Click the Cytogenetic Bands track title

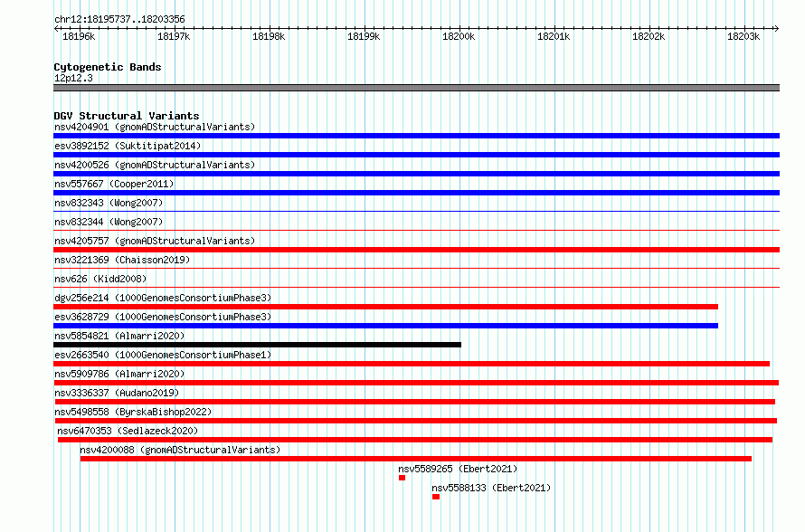(x=108, y=67)
